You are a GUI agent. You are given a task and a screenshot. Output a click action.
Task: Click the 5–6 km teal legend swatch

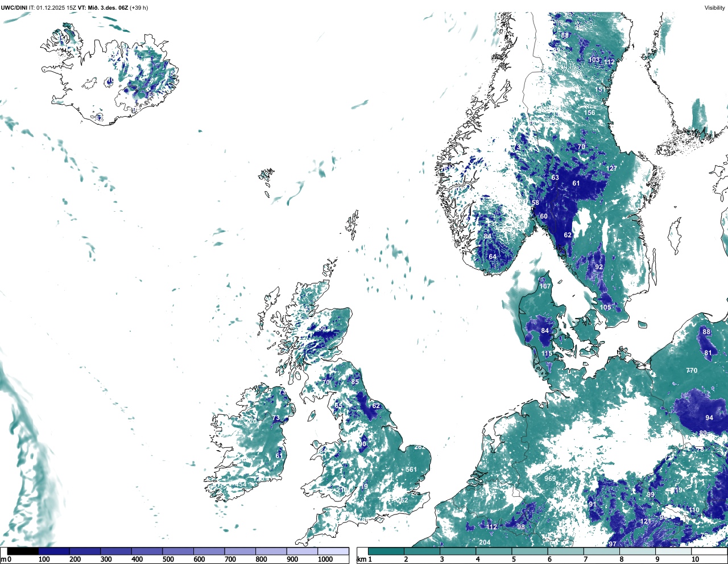tap(530, 551)
